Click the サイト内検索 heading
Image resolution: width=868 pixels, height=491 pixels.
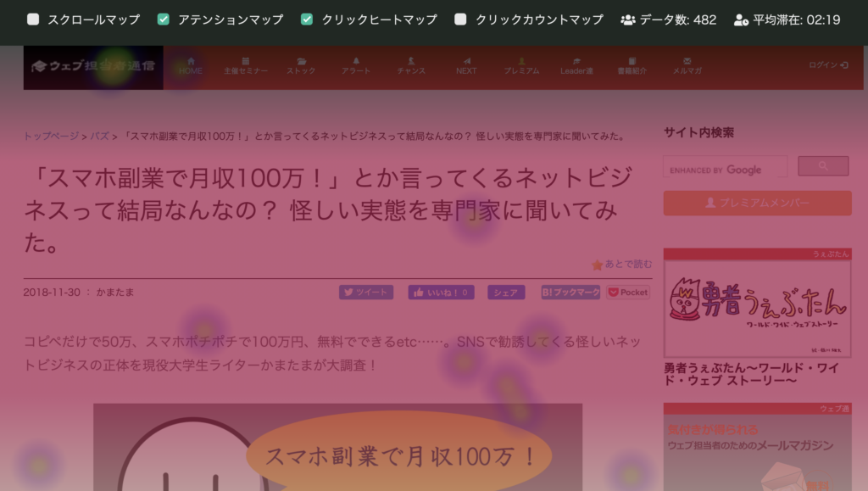(x=698, y=133)
